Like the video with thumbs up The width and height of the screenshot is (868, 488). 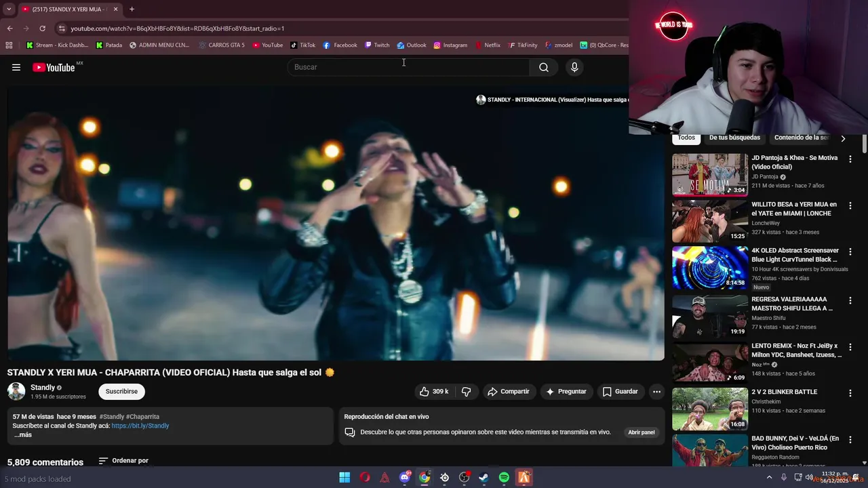(434, 392)
